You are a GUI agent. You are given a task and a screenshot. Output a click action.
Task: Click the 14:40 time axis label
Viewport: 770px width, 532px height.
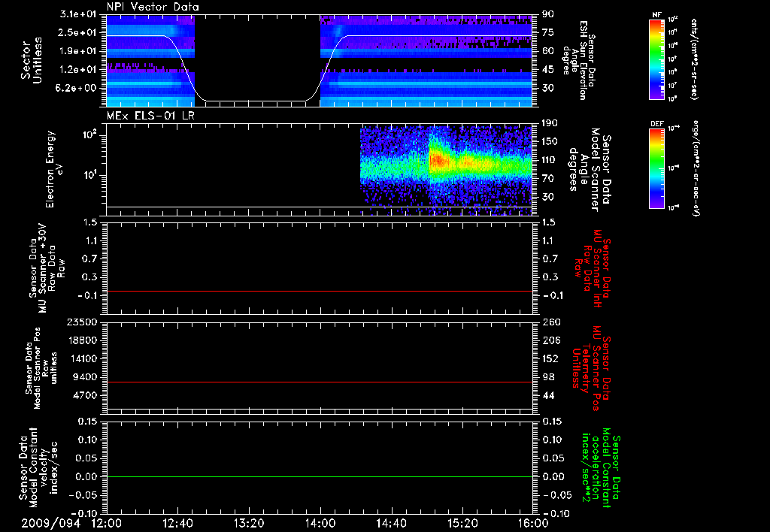(x=391, y=523)
